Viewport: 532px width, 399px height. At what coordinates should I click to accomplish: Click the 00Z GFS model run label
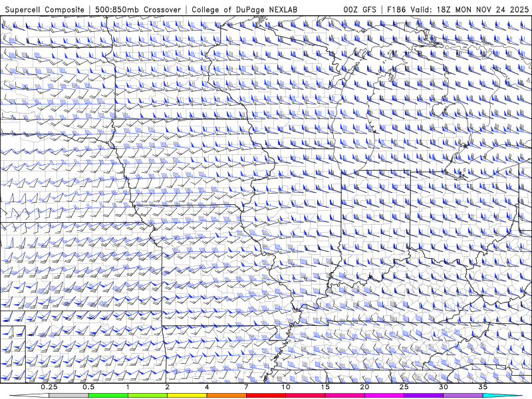[360, 9]
